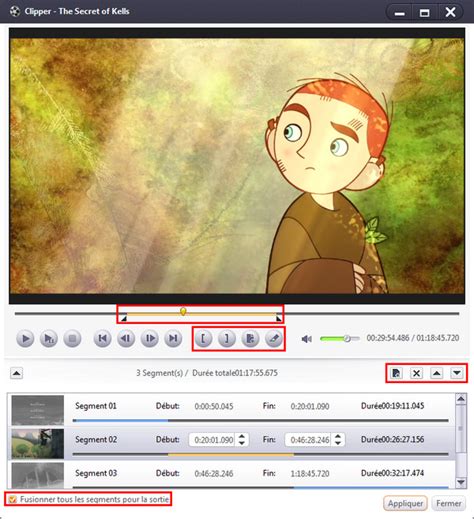Viewport: 474px width, 519px height.
Task: Maximize the Clipper window
Action: (x=424, y=13)
